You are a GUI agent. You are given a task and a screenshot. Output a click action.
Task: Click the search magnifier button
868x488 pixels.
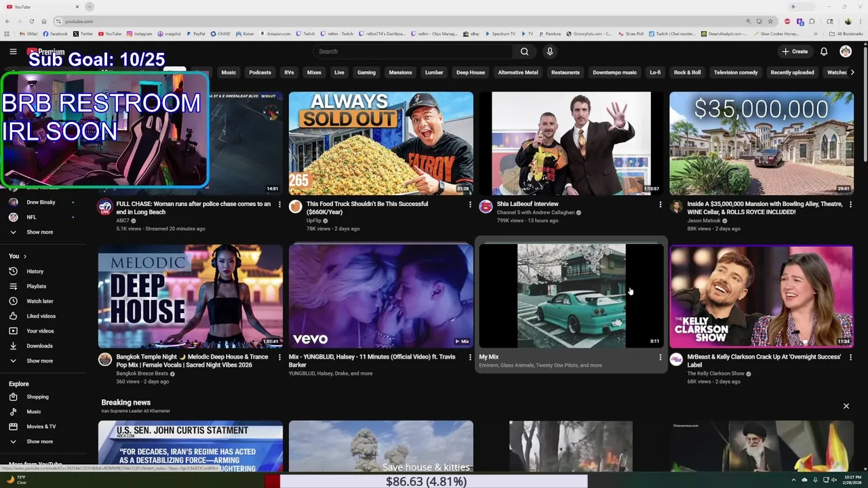pyautogui.click(x=524, y=52)
